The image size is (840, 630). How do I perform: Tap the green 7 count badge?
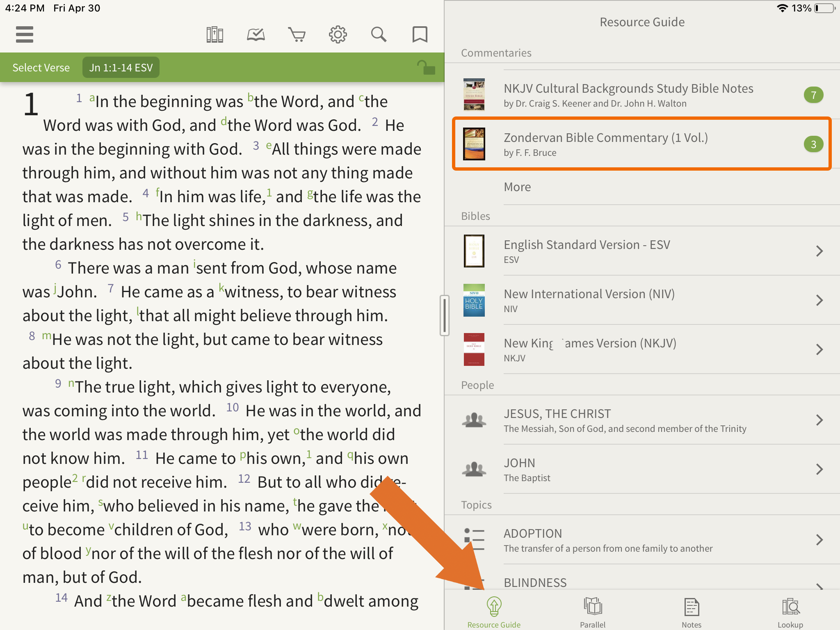coord(813,95)
